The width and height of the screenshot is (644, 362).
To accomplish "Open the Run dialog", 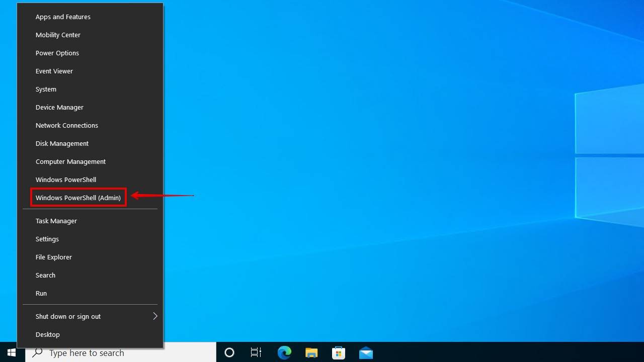I will [x=41, y=293].
